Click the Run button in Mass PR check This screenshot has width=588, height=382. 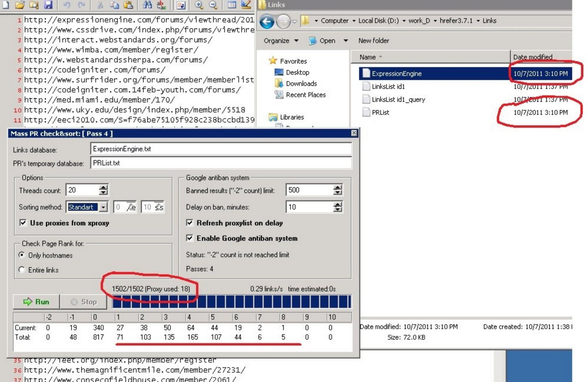tap(36, 302)
